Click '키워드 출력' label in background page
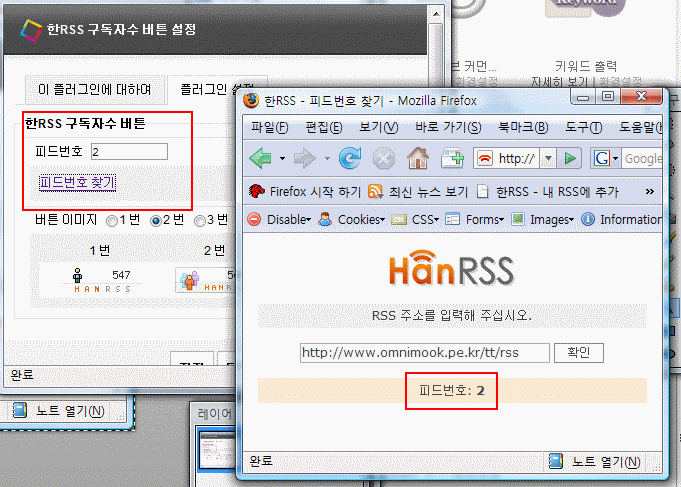The image size is (681, 487). coord(586,66)
